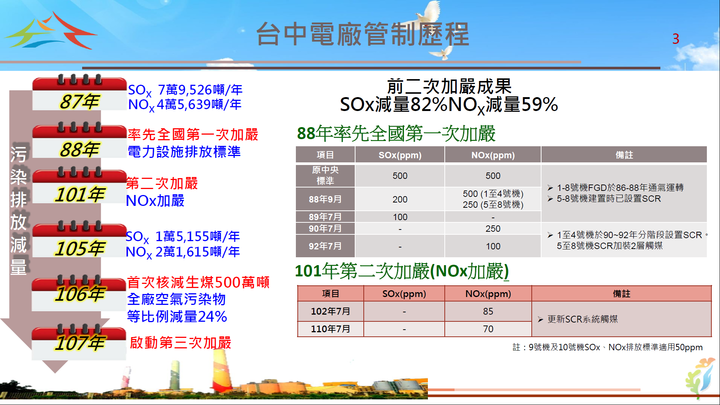This screenshot has width=720, height=405.
Task: Click the 污染排放減量 vertical arrow label
Action: (x=18, y=210)
